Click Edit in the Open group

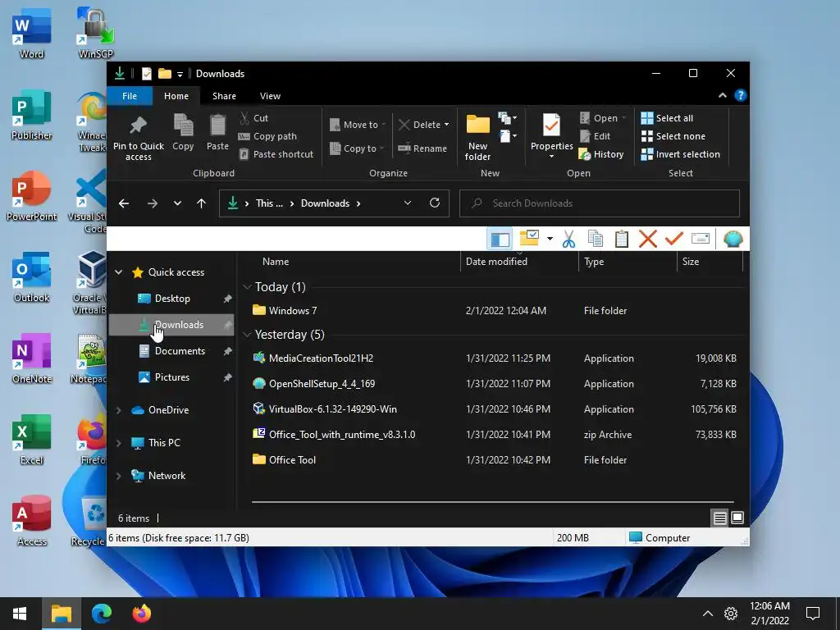pos(596,136)
